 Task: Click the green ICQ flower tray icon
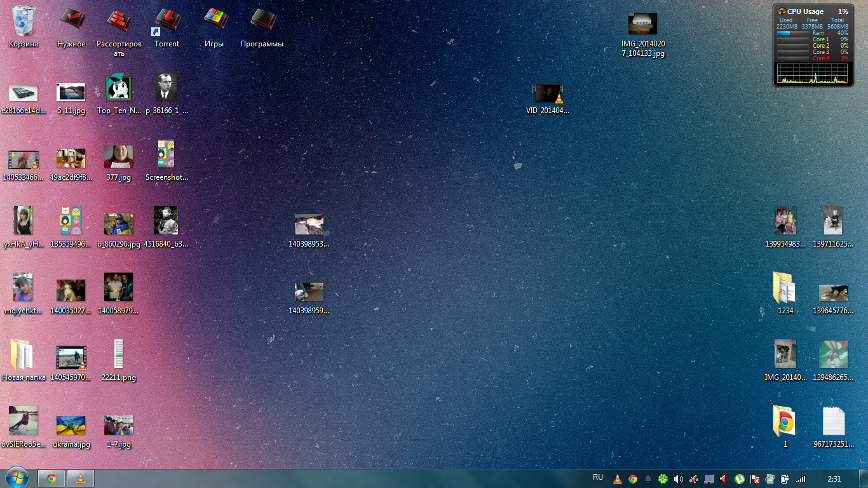663,479
